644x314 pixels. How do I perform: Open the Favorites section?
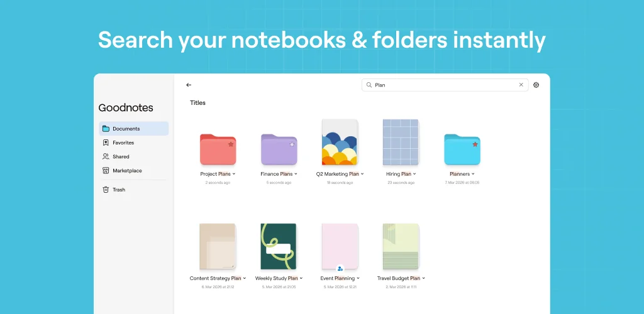[x=133, y=143]
